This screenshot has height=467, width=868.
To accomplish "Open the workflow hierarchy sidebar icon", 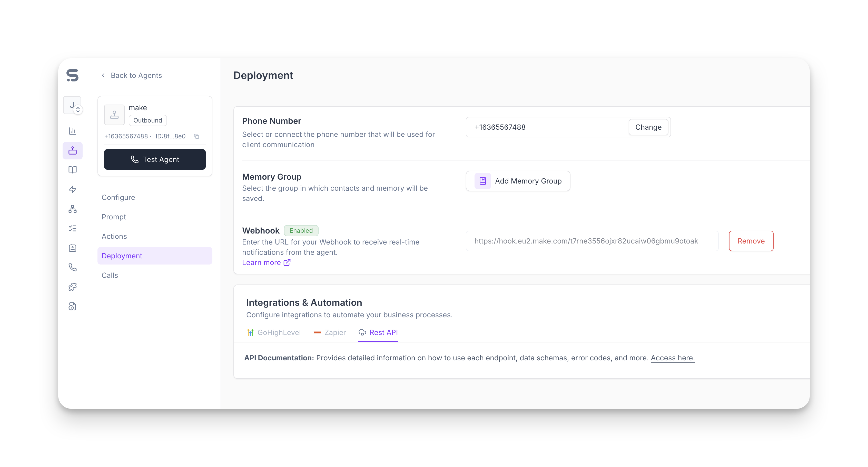I will click(72, 209).
